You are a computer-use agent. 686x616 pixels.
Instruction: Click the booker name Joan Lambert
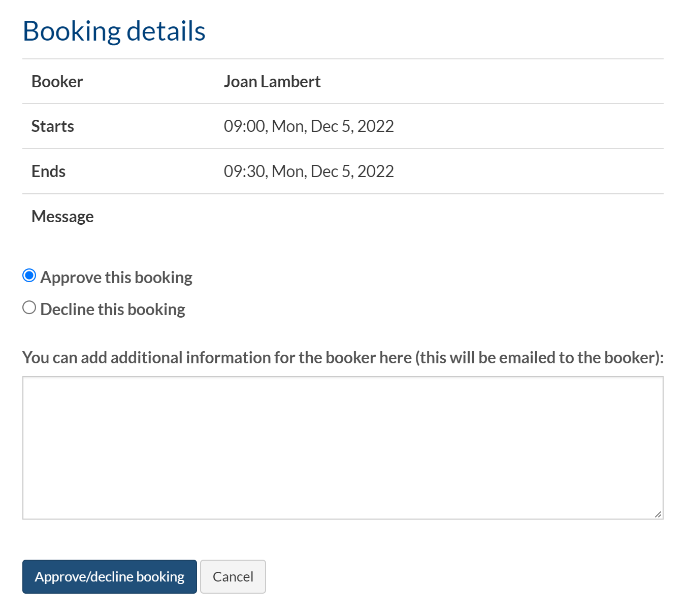click(272, 82)
